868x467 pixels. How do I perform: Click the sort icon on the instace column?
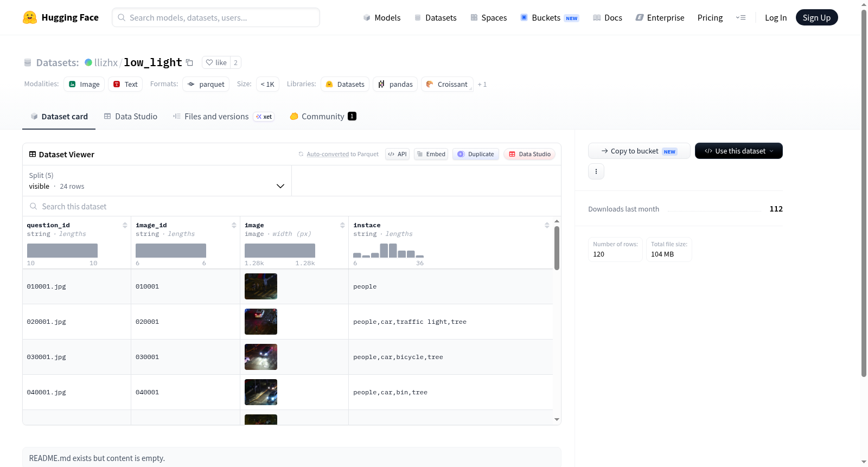coord(547,225)
